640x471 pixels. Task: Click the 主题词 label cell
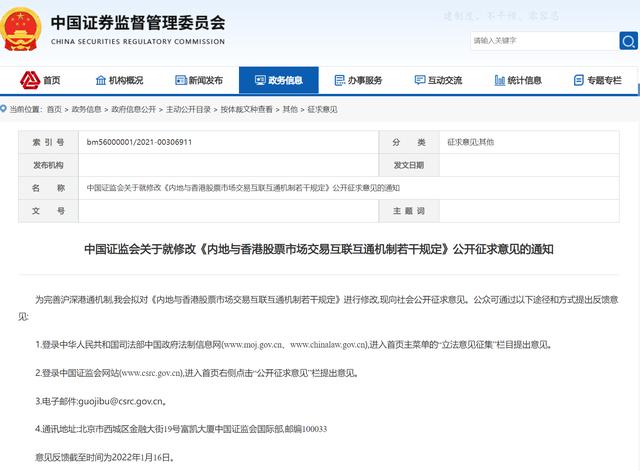[x=409, y=211]
